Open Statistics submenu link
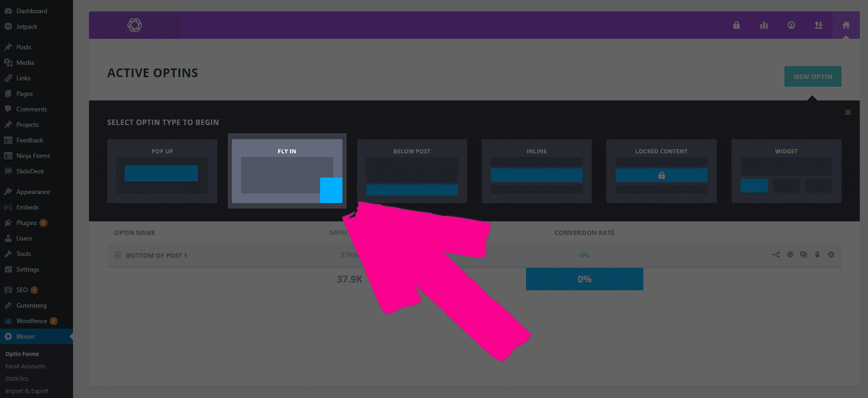The width and height of the screenshot is (868, 398). pyautogui.click(x=17, y=378)
